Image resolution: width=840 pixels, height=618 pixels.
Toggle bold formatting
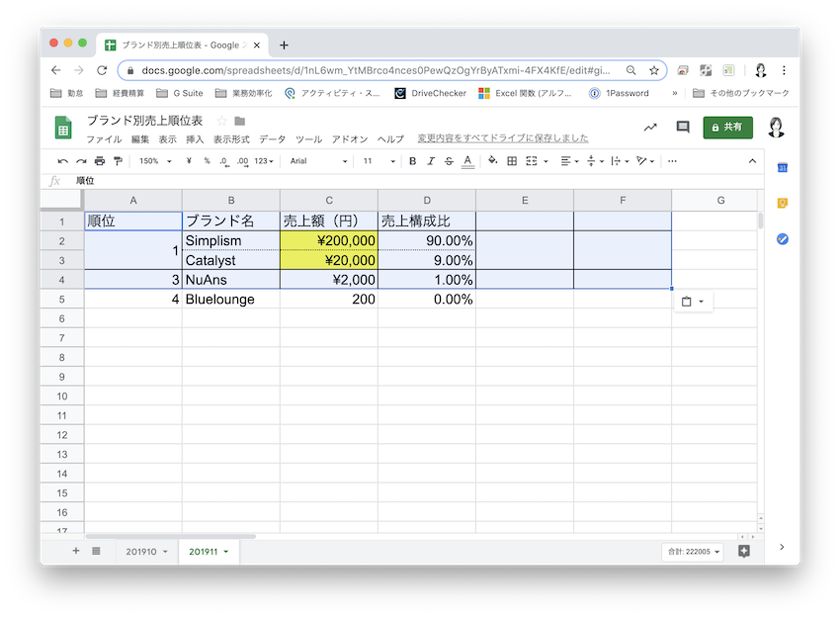[x=413, y=161]
